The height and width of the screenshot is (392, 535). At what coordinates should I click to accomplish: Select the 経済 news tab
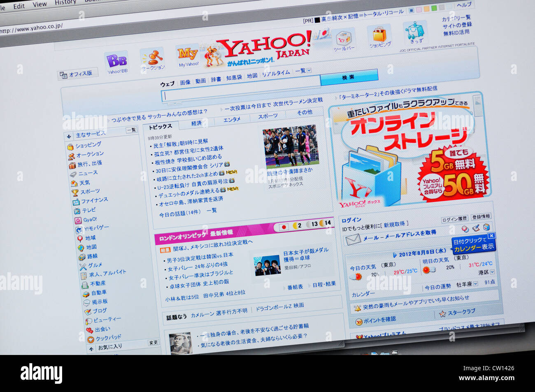coord(197,123)
